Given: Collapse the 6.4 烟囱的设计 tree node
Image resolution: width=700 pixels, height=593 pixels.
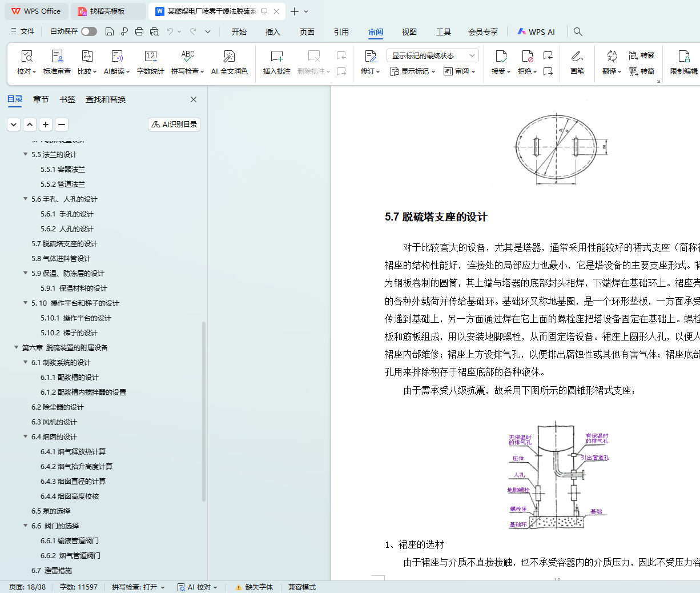Looking at the screenshot, I should (26, 436).
